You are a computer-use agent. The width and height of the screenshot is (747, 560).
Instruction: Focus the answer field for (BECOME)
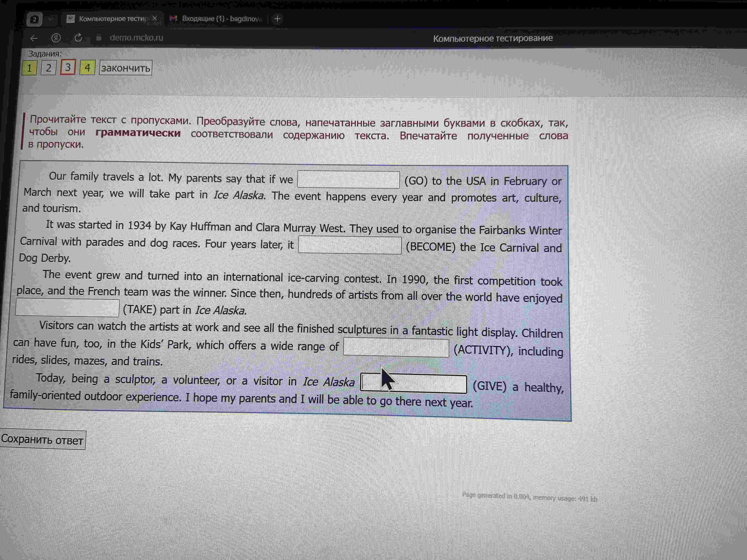coord(350,245)
